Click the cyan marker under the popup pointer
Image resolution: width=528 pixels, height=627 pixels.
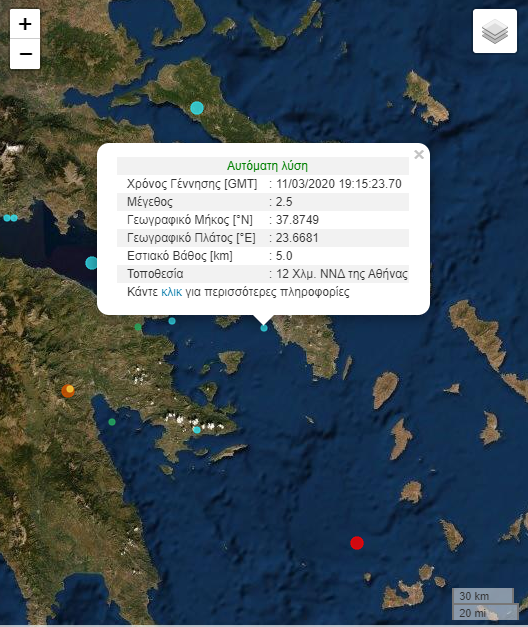pos(264,328)
